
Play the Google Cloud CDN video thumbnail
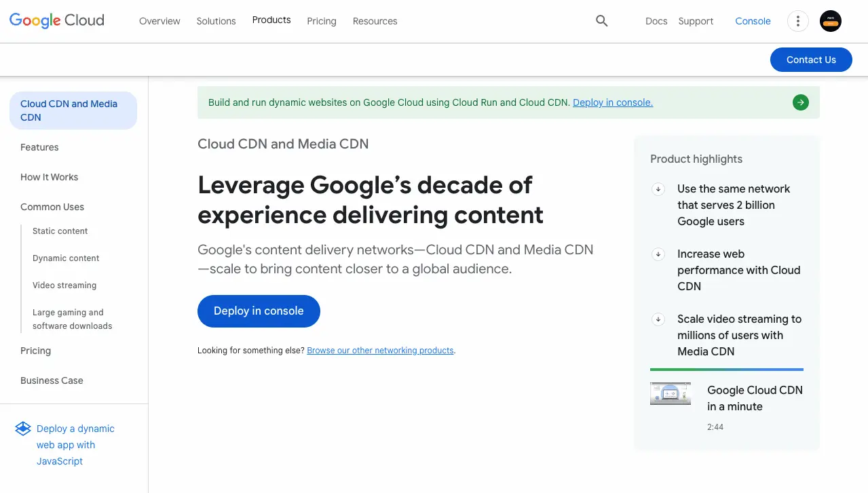click(x=671, y=393)
